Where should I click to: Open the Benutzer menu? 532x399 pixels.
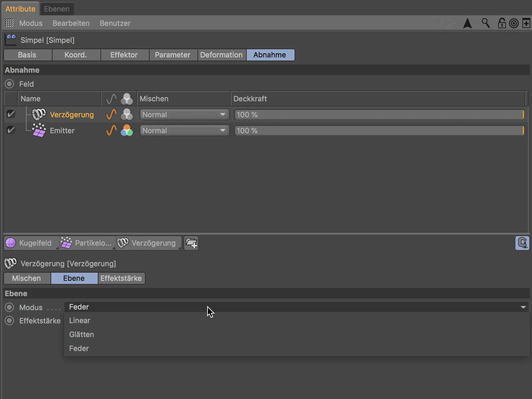(x=115, y=23)
